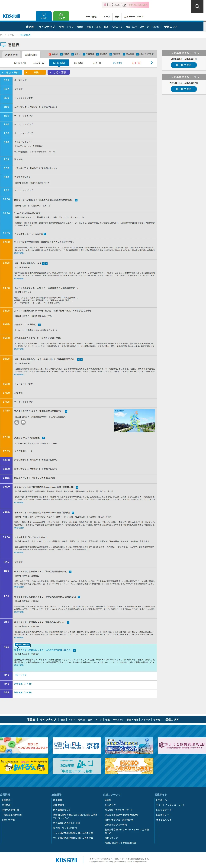
Task: Jump to あさ・午前 section
Action: [x=11, y=72]
